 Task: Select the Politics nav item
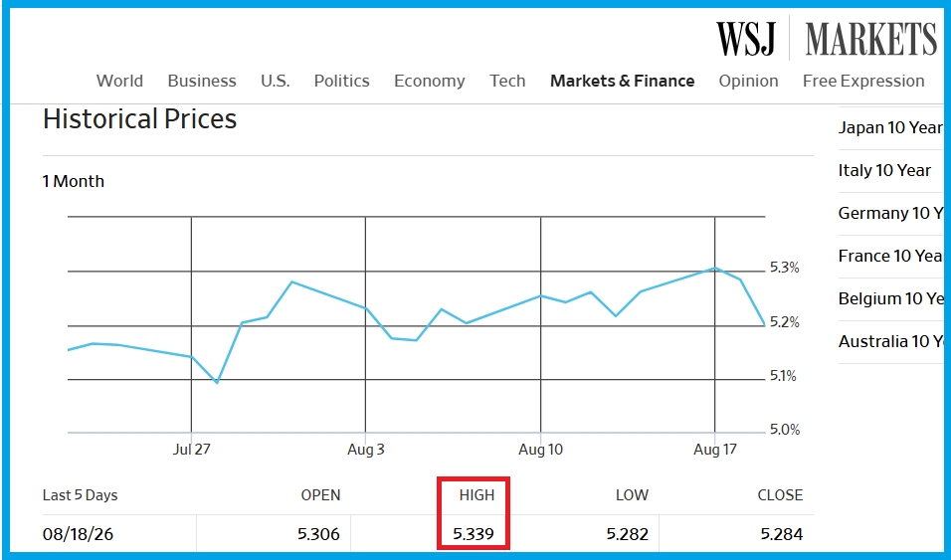pos(341,81)
